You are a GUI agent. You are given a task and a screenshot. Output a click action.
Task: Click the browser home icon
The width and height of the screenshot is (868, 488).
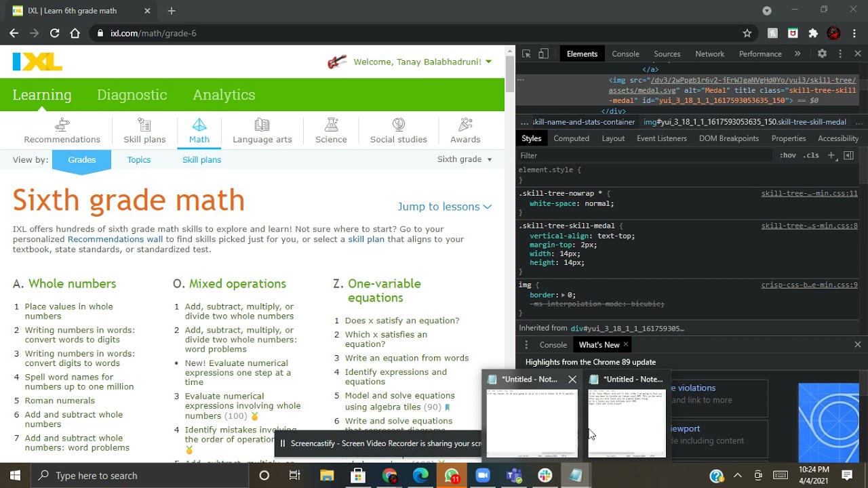click(x=75, y=33)
